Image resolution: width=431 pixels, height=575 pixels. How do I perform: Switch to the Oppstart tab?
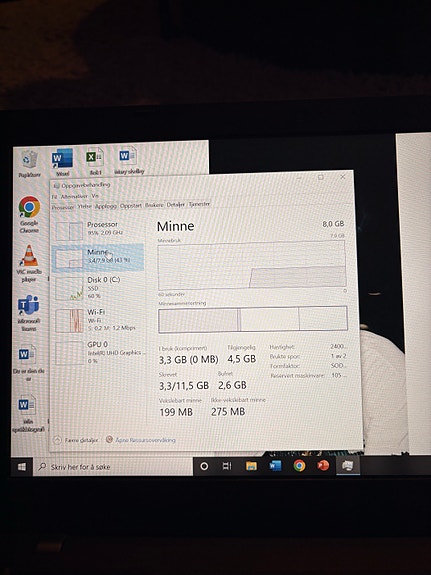(x=131, y=206)
